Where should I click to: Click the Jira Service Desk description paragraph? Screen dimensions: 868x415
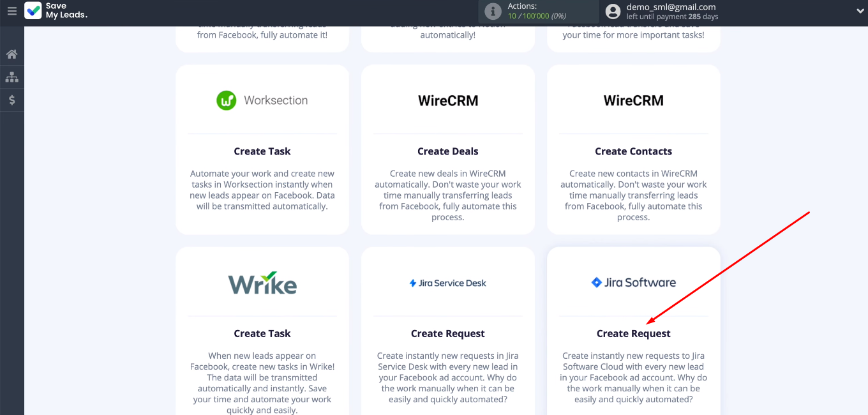(448, 377)
